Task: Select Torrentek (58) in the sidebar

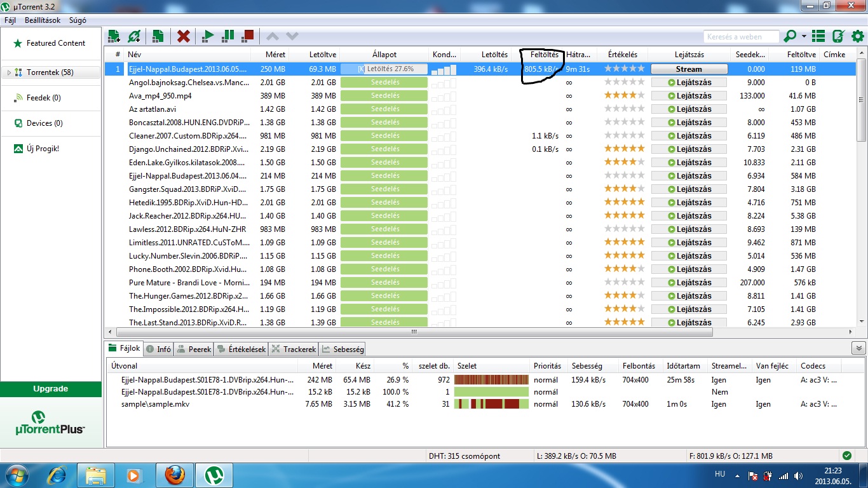Action: (x=50, y=72)
